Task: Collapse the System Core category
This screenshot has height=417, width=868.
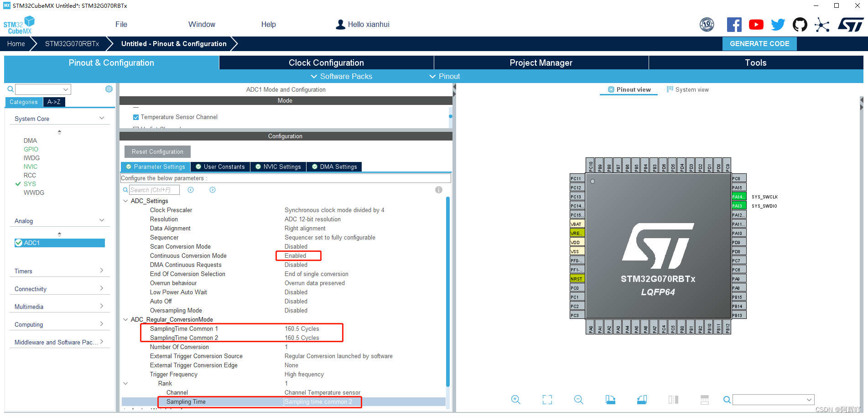Action: pos(102,118)
